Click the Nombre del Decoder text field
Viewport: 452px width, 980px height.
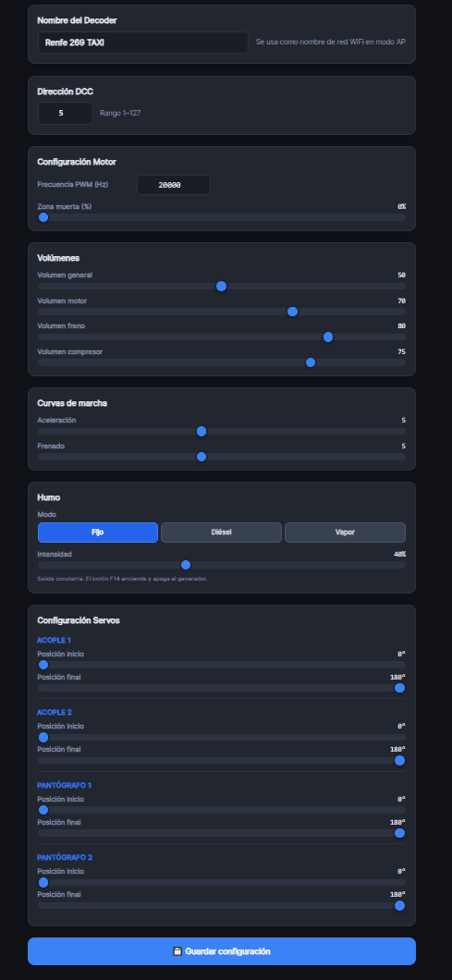tap(143, 43)
